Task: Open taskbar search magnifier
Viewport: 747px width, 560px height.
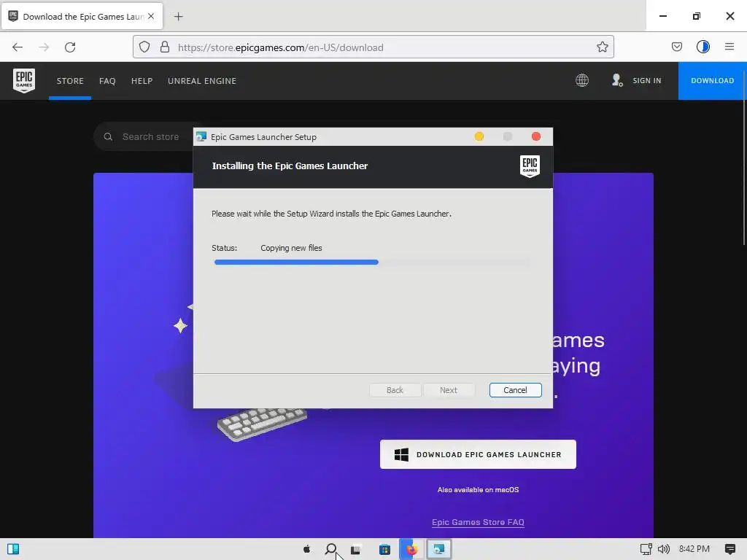Action: pyautogui.click(x=331, y=550)
